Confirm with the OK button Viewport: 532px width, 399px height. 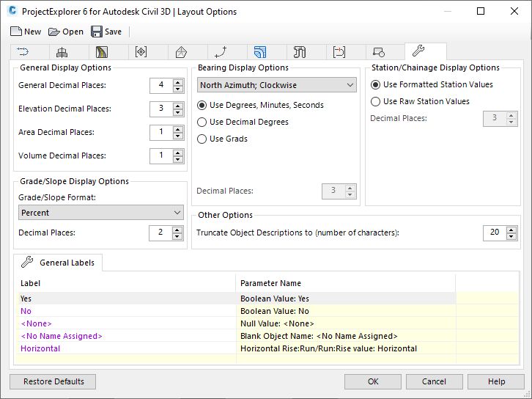tap(373, 381)
